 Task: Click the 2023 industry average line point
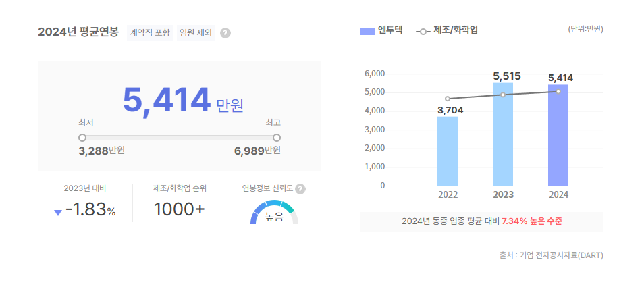point(503,95)
